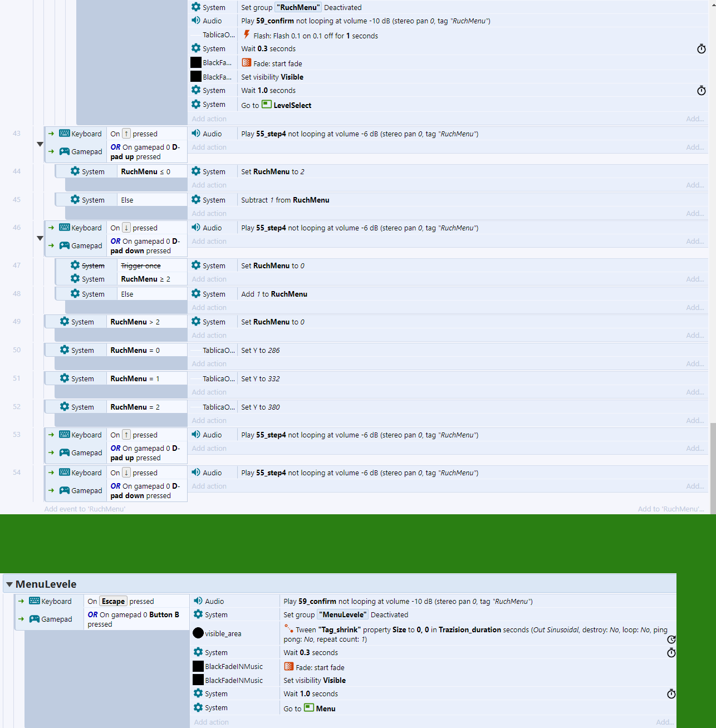Click the LevelSelect layout icon

coord(267,105)
